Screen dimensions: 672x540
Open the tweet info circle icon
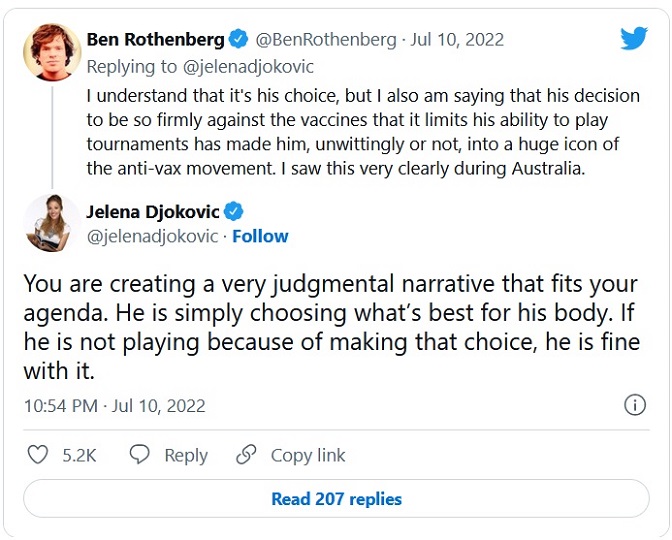point(634,405)
